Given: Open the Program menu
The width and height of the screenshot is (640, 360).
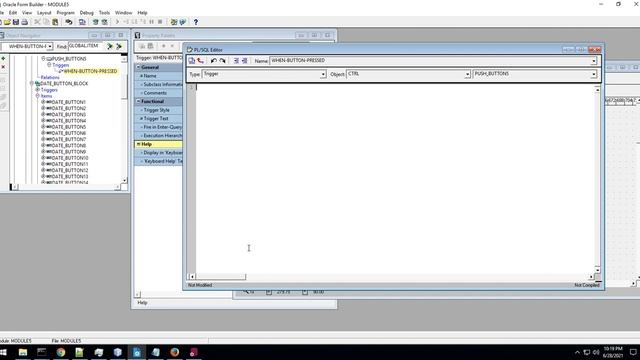Looking at the screenshot, I should [x=65, y=13].
